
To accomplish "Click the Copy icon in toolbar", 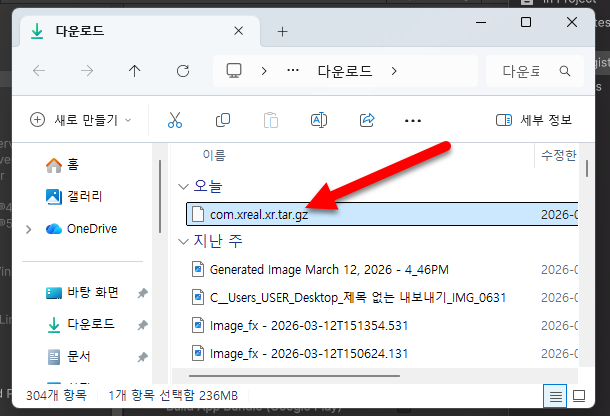I will coord(223,120).
